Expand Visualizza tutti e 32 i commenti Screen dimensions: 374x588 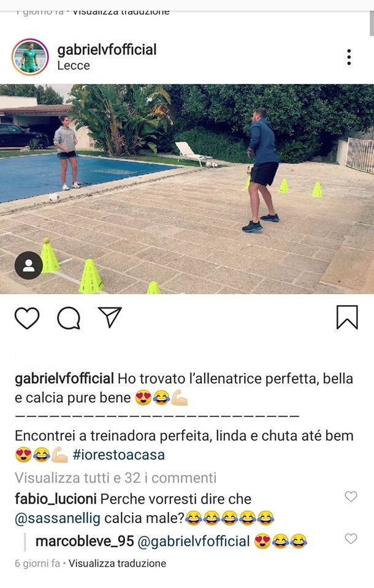pyautogui.click(x=116, y=478)
